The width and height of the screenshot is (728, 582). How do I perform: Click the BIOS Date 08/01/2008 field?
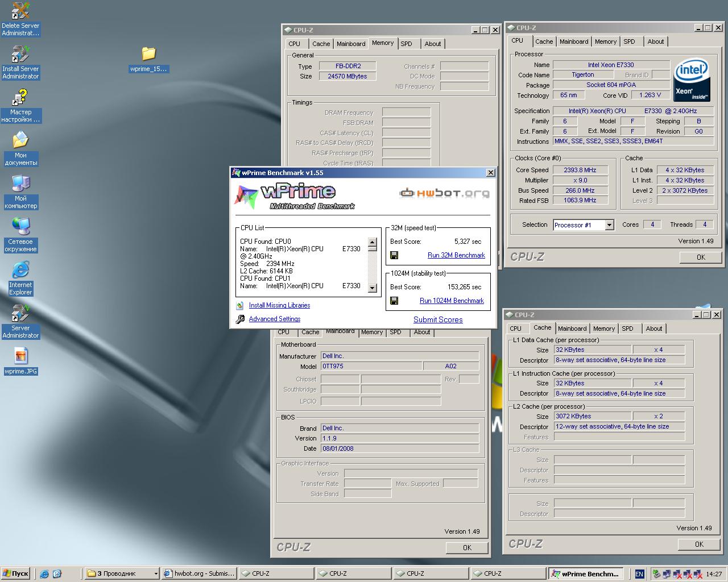[x=400, y=448]
